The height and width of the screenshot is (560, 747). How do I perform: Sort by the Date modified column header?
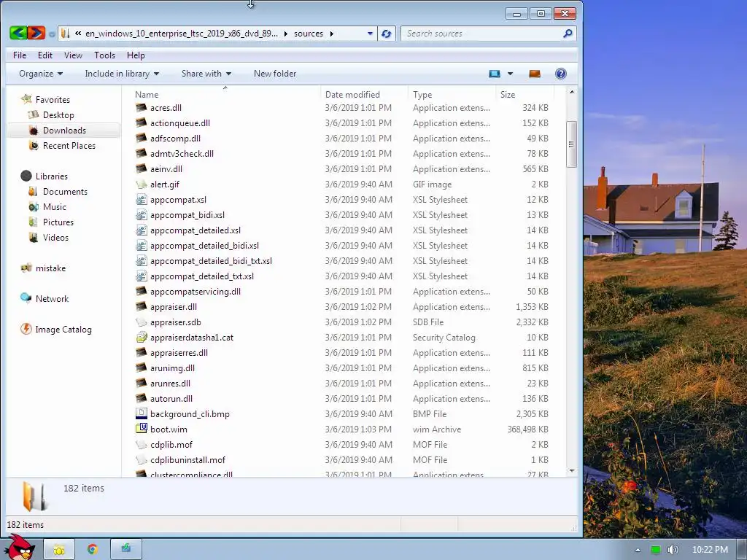(x=365, y=94)
